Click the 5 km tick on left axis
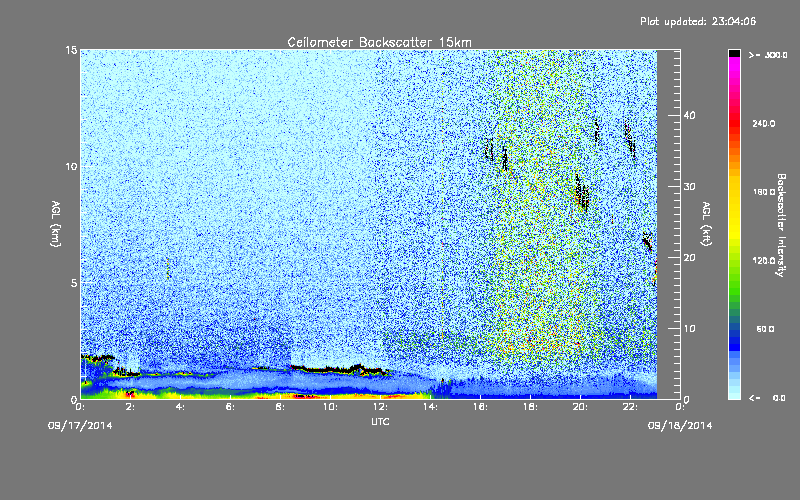Screen dimensions: 800x500 pyautogui.click(x=74, y=283)
